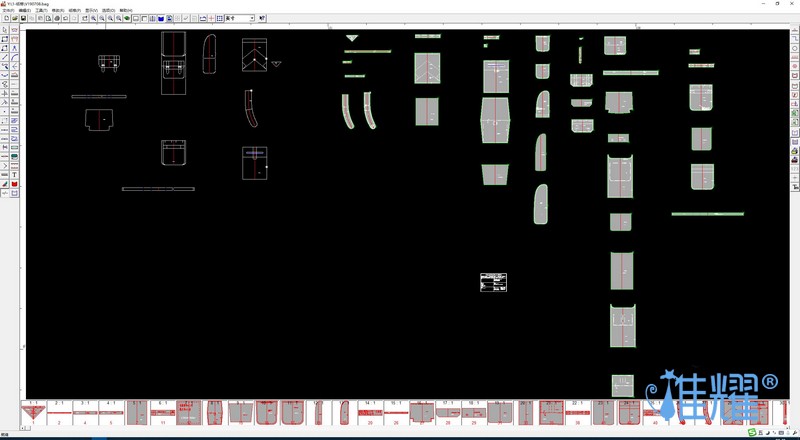Click the first zoom magnifier icon in toolbar
Viewport: 800px width, 440px height.
point(94,18)
